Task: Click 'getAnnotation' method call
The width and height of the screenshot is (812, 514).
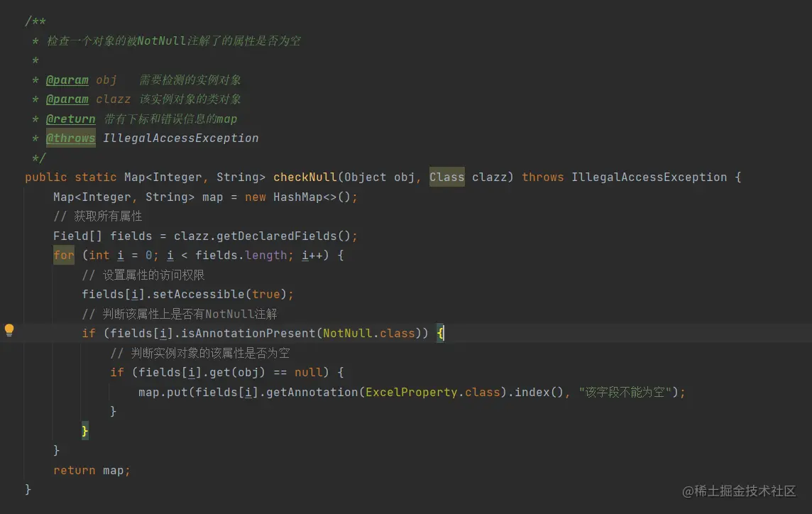Action: coord(312,392)
